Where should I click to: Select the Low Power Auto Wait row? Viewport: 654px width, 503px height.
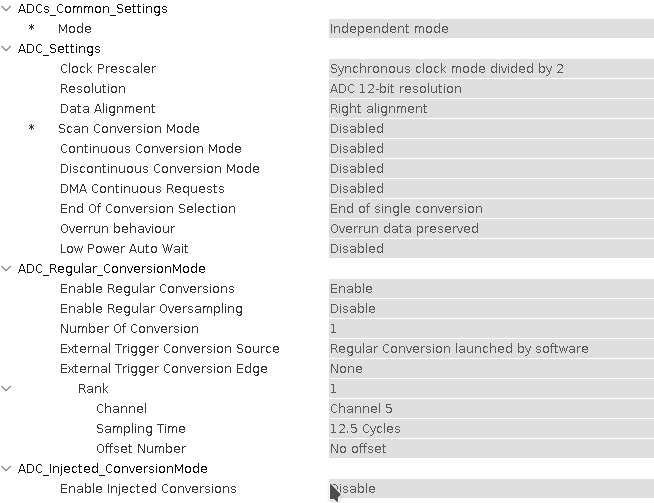124,249
